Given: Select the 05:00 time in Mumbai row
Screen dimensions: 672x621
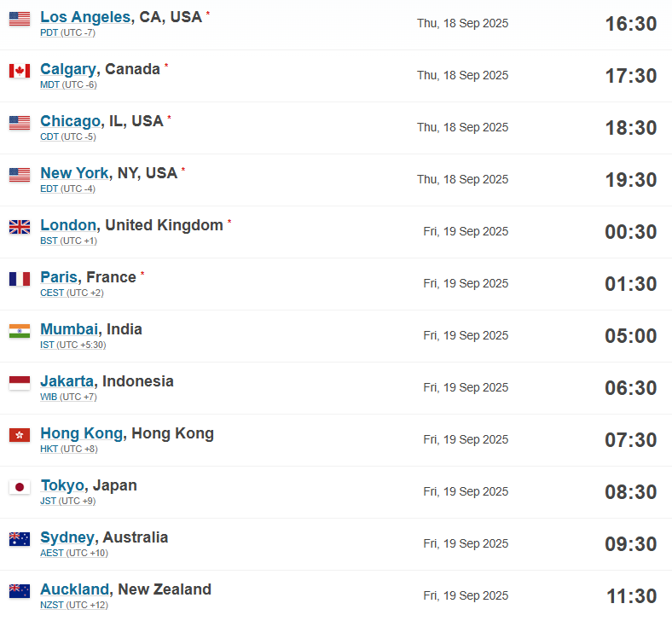Looking at the screenshot, I should tap(630, 336).
